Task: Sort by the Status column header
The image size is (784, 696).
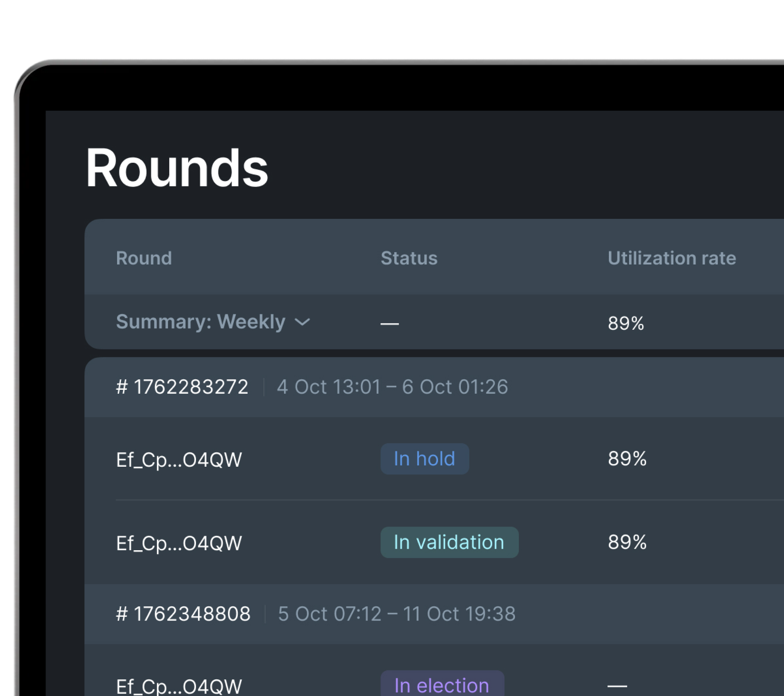Action: (409, 258)
